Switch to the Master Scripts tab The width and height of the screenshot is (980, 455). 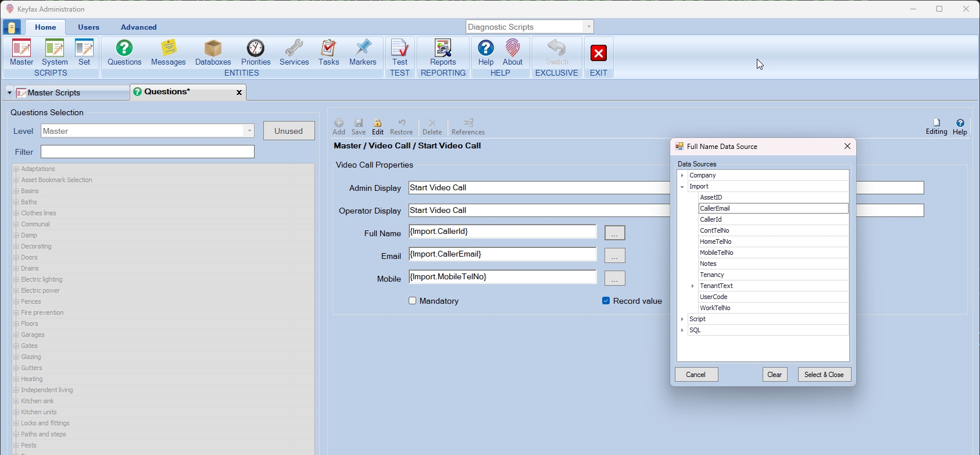54,93
